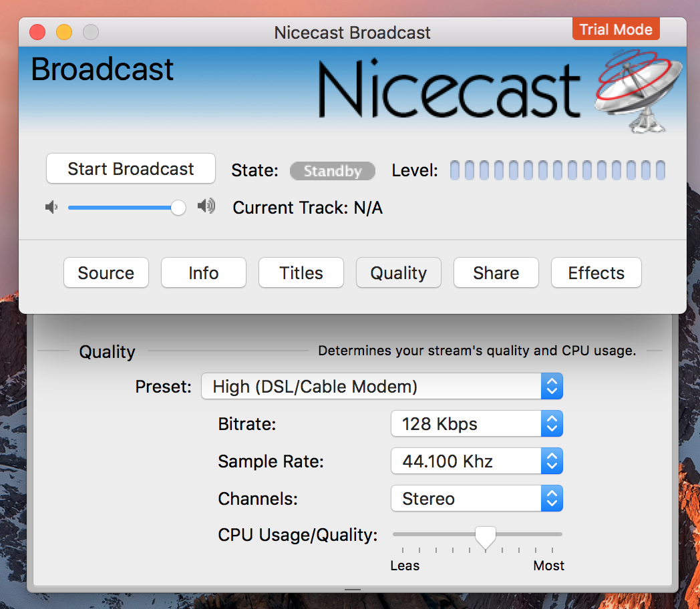The height and width of the screenshot is (609, 700).
Task: Click the Current Track: N/A text
Action: [308, 208]
